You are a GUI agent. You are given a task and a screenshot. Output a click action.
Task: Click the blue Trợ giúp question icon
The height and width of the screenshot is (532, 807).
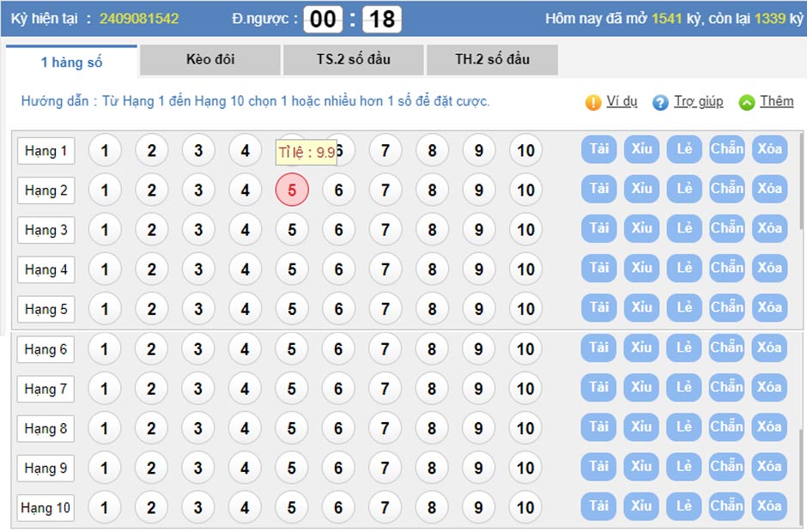coord(660,102)
